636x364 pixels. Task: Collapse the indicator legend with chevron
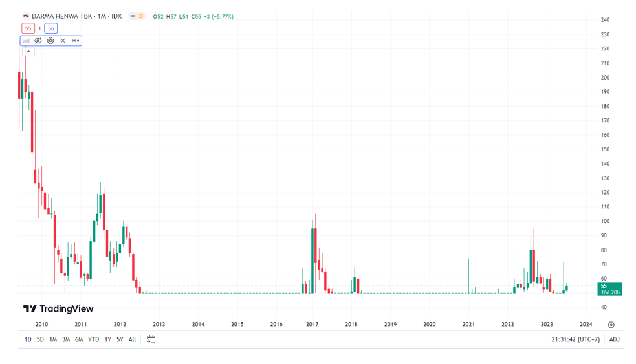tap(28, 52)
